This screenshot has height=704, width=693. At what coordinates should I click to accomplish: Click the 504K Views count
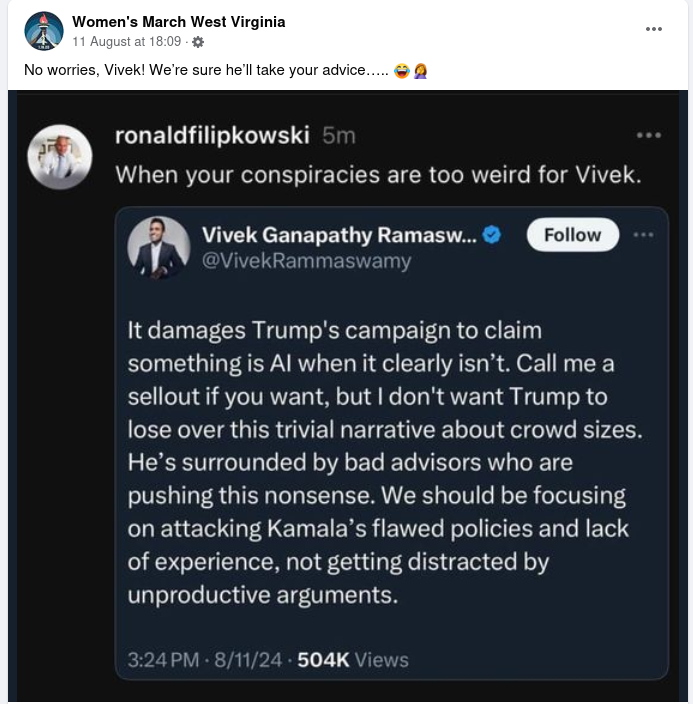(353, 660)
